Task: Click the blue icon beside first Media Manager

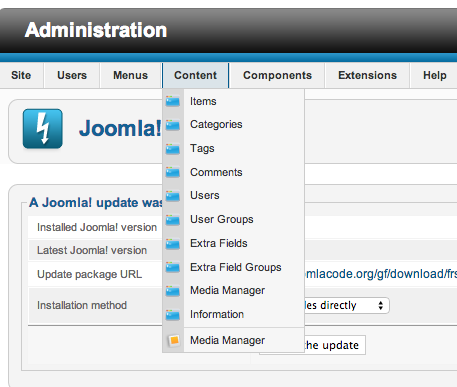Action: (173, 291)
